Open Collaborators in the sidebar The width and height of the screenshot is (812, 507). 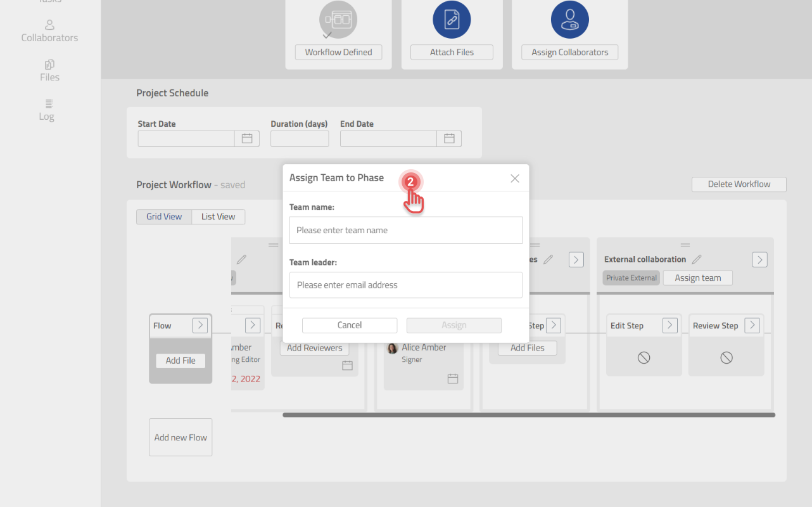click(49, 31)
